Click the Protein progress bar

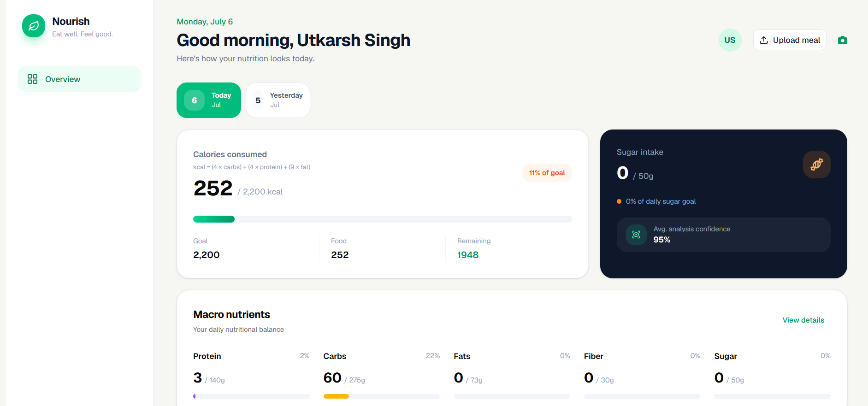[x=251, y=396]
